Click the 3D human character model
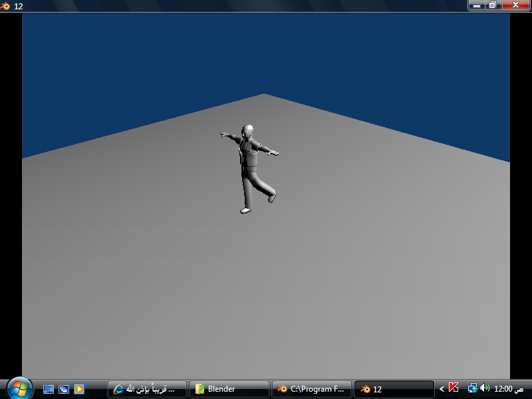This screenshot has width=532, height=399. pos(249,169)
